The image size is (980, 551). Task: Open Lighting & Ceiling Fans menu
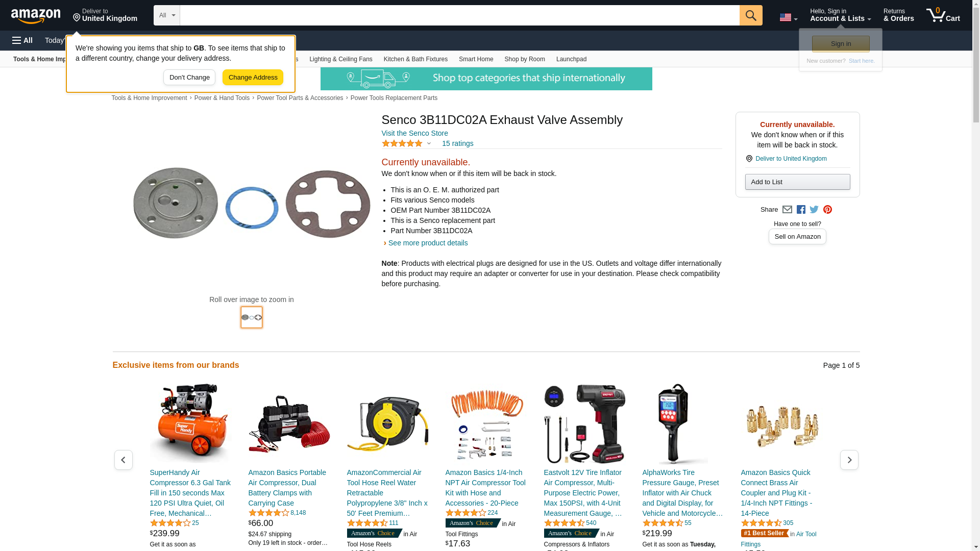tap(340, 59)
